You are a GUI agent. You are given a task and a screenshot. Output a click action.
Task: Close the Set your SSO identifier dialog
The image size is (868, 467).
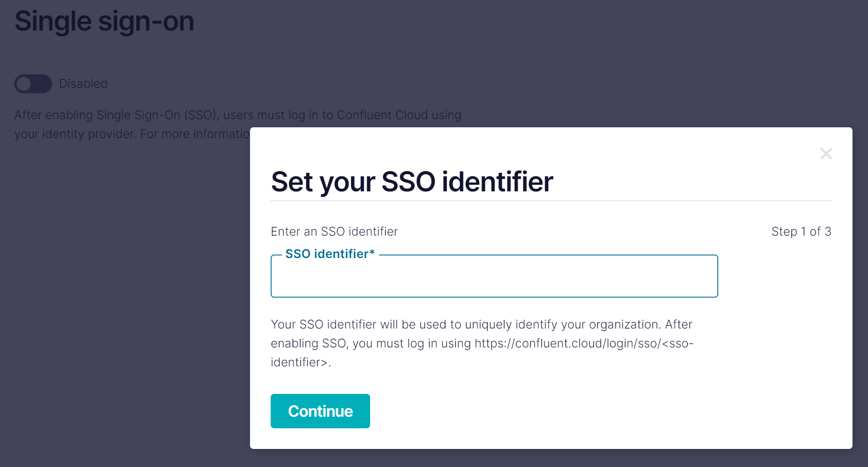826,154
